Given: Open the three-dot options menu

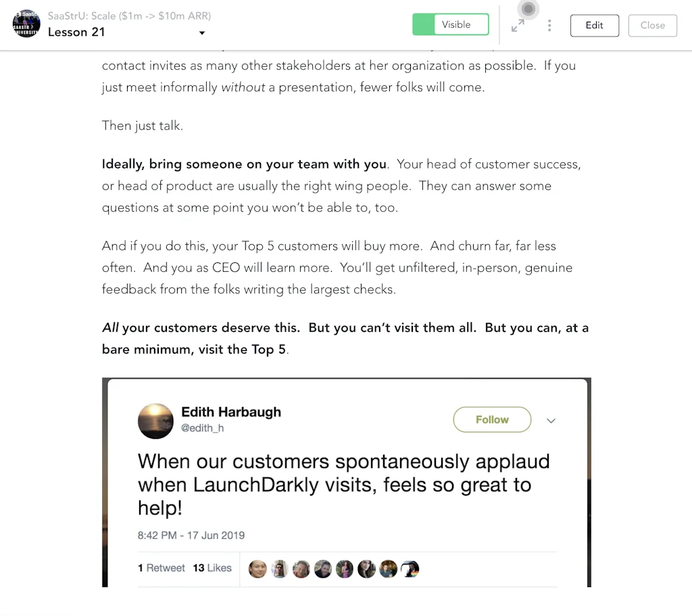Looking at the screenshot, I should (549, 25).
